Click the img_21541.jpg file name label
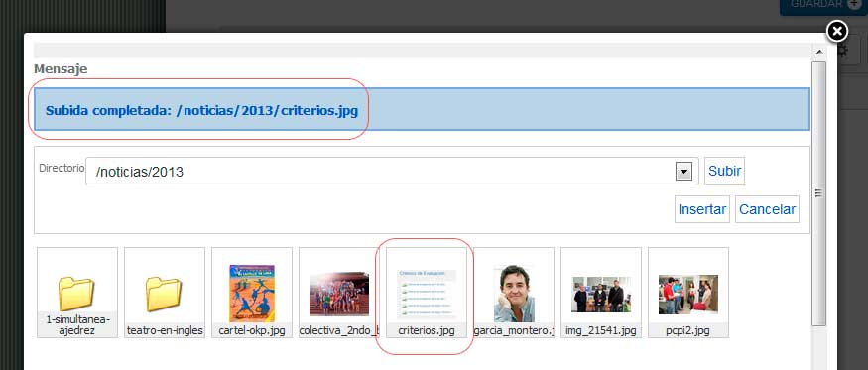Viewport: 868px width, 370px height. pos(601,331)
